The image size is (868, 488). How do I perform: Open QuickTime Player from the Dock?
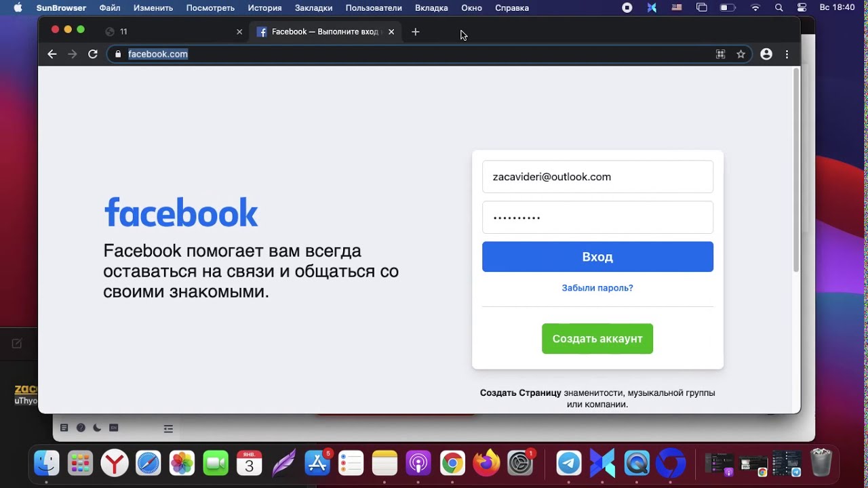coord(637,464)
